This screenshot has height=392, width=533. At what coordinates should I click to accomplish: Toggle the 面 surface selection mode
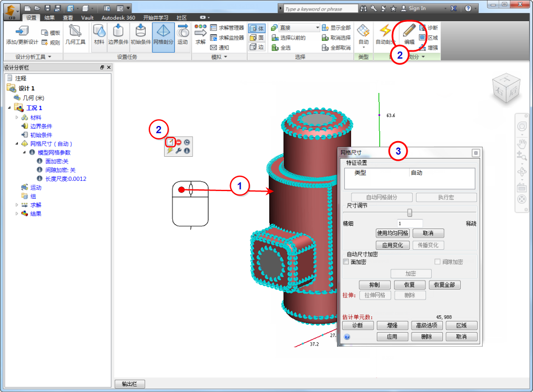[x=257, y=38]
